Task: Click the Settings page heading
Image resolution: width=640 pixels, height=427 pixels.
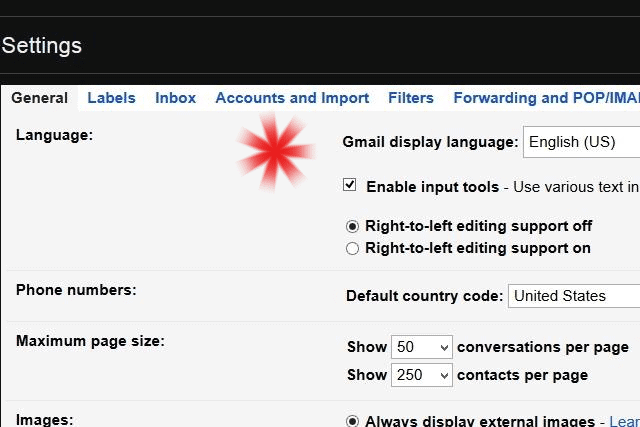Action: point(42,46)
